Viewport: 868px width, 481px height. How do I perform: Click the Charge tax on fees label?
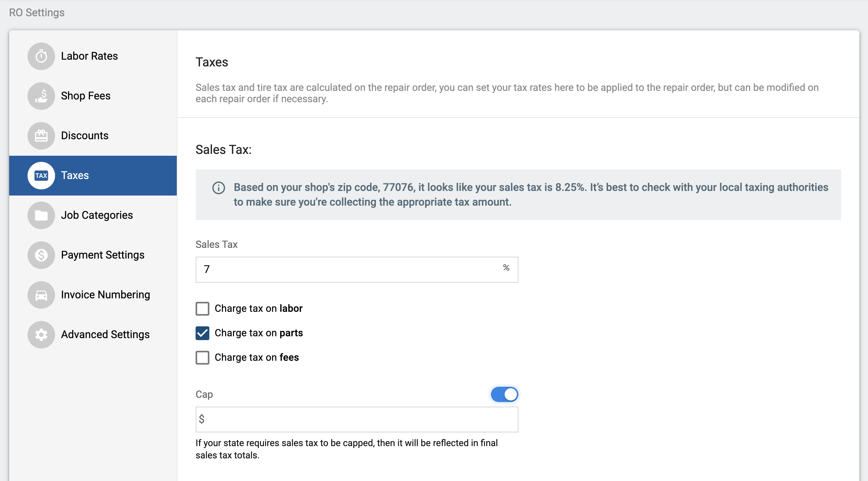point(256,357)
